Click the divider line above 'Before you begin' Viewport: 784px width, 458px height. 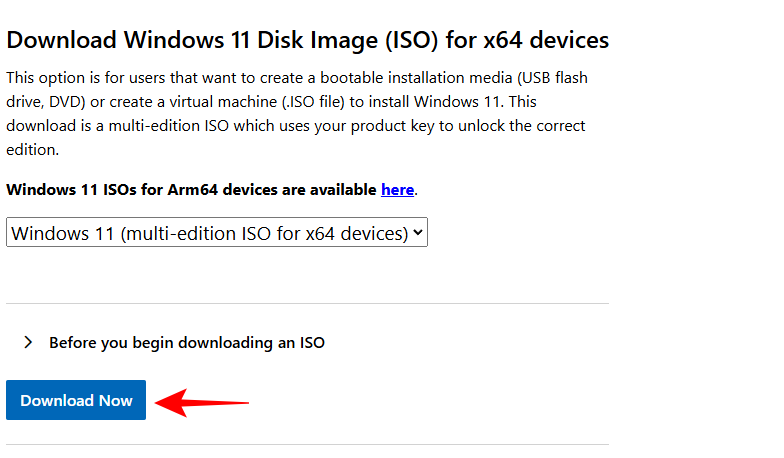(307, 303)
